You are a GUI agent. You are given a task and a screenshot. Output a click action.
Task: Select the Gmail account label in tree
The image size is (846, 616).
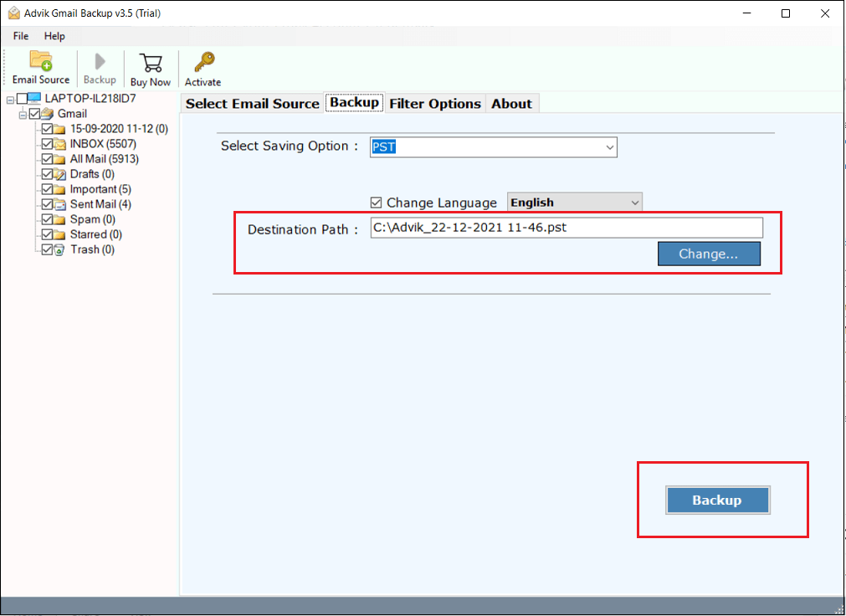pyautogui.click(x=72, y=114)
